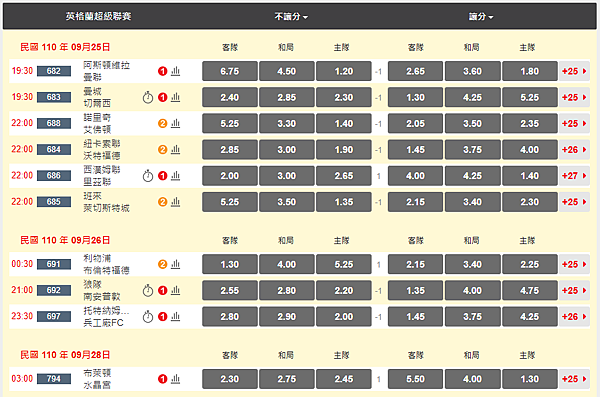Select home odds 2.00 for match 697
The height and width of the screenshot is (397, 600).
coord(344,317)
